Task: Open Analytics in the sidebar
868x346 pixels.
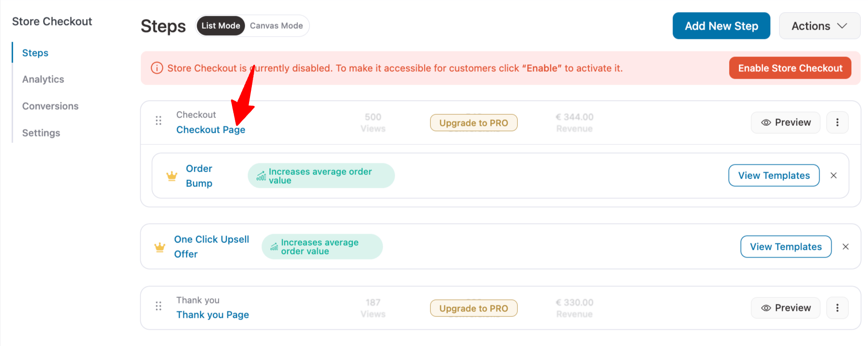Action: click(43, 80)
